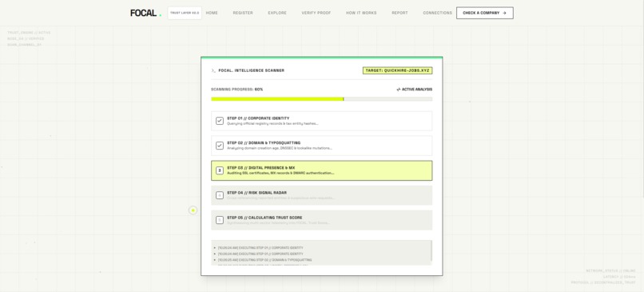This screenshot has width=644, height=292.
Task: Click the PROTOCOL // DECENTRALIZED_TRUST status text
Action: tap(604, 283)
